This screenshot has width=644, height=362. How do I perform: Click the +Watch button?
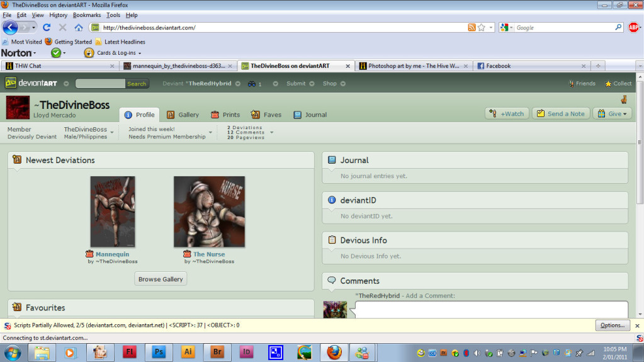click(x=507, y=114)
